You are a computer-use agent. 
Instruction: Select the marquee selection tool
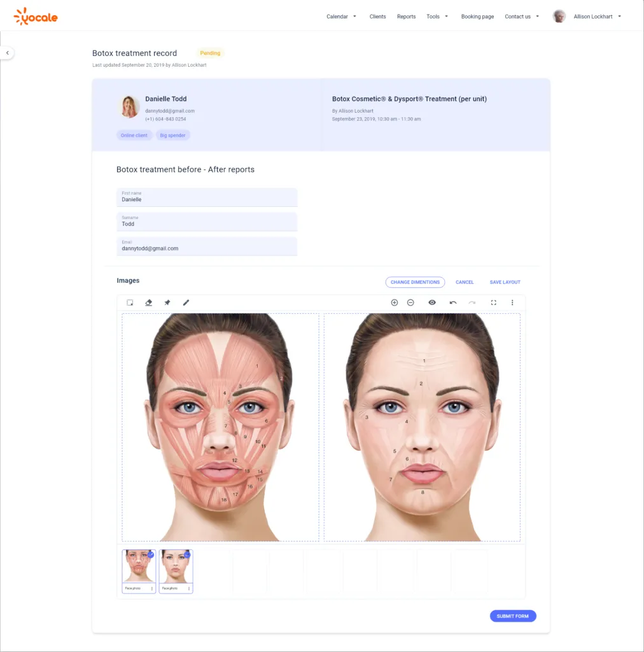click(130, 302)
